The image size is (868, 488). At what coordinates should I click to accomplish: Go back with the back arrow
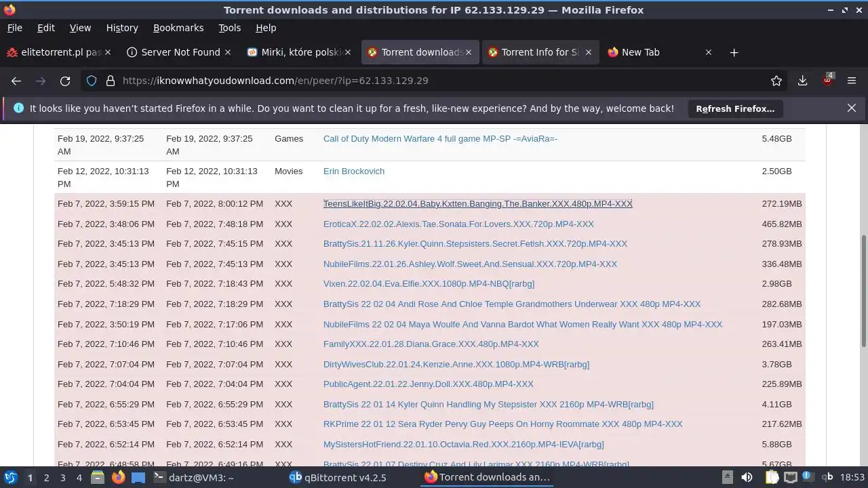(x=16, y=81)
